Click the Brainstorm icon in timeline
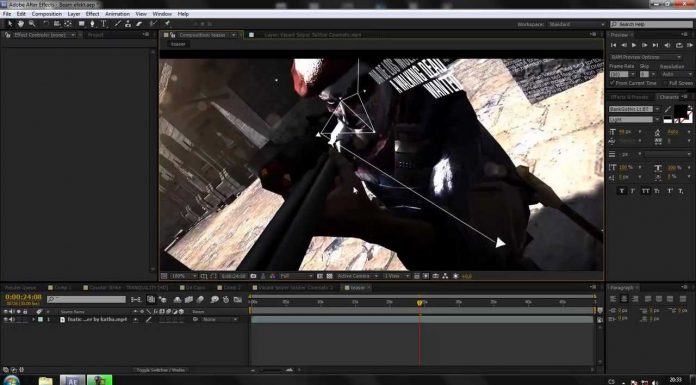Viewport: 696px width, 385px height. click(x=214, y=300)
